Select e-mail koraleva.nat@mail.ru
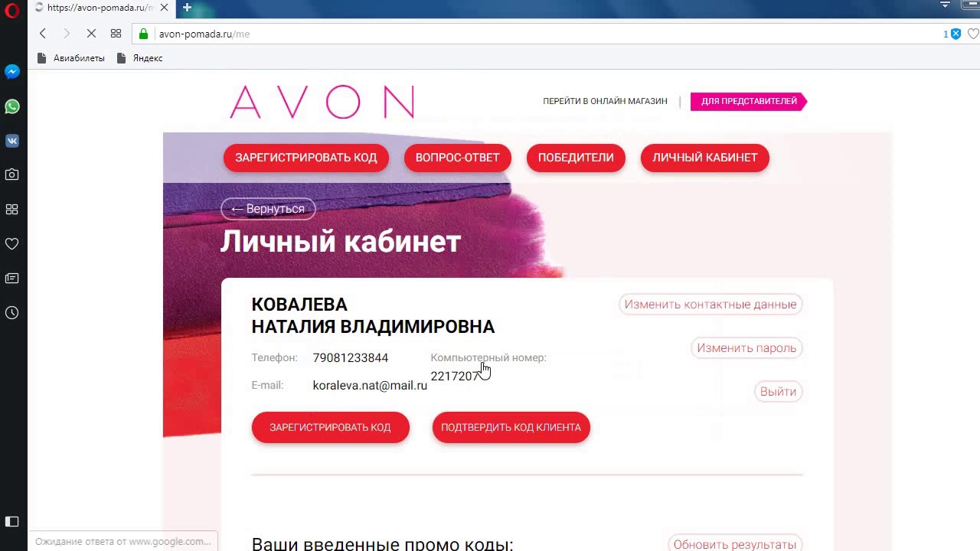 coord(370,385)
